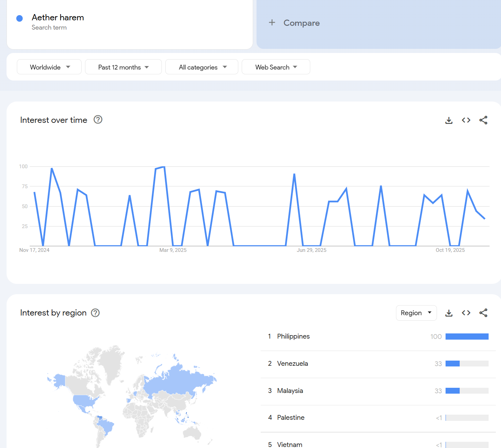Open embed code for Interest by region
This screenshot has width=501, height=448.
tap(466, 313)
